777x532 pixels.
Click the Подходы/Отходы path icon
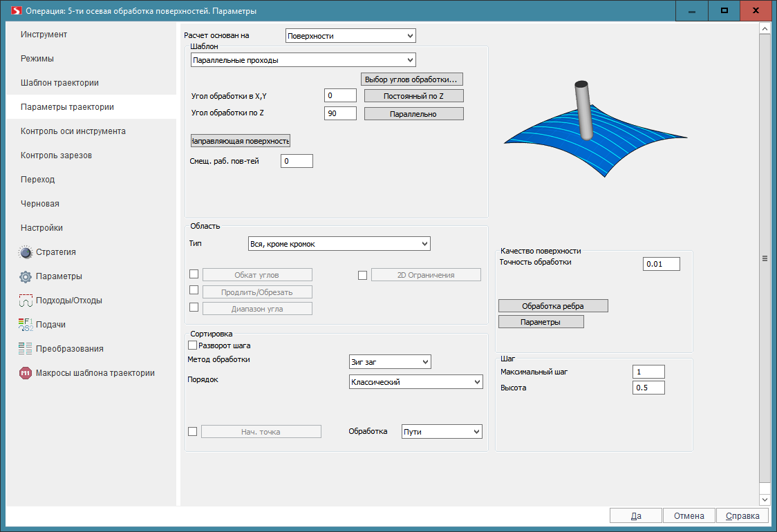coord(26,300)
